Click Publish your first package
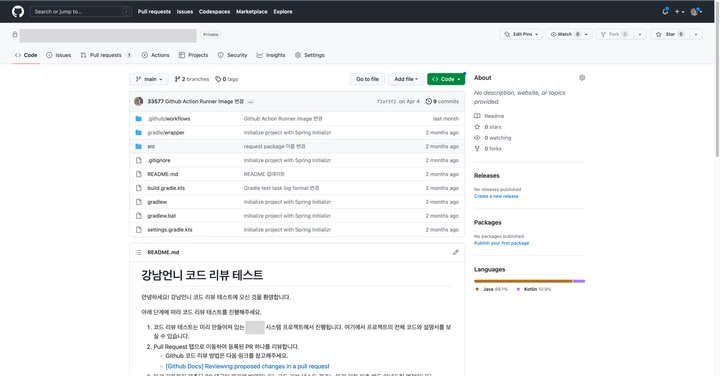 501,243
